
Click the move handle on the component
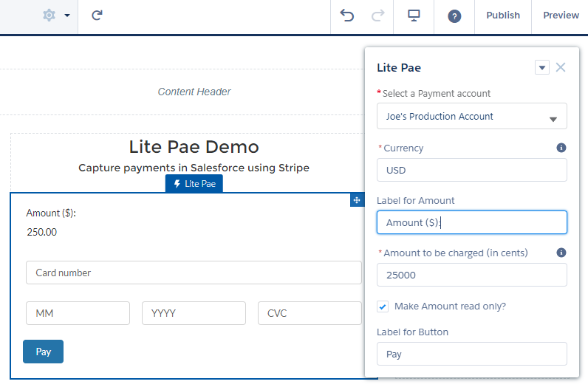[x=357, y=200]
